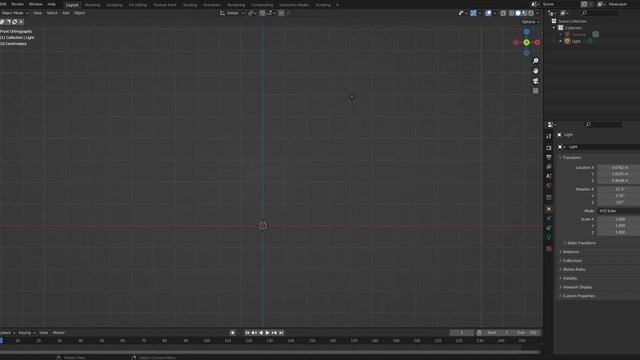Select the solid viewport shading icon
Viewport: 640px width, 360px height.
click(x=518, y=13)
